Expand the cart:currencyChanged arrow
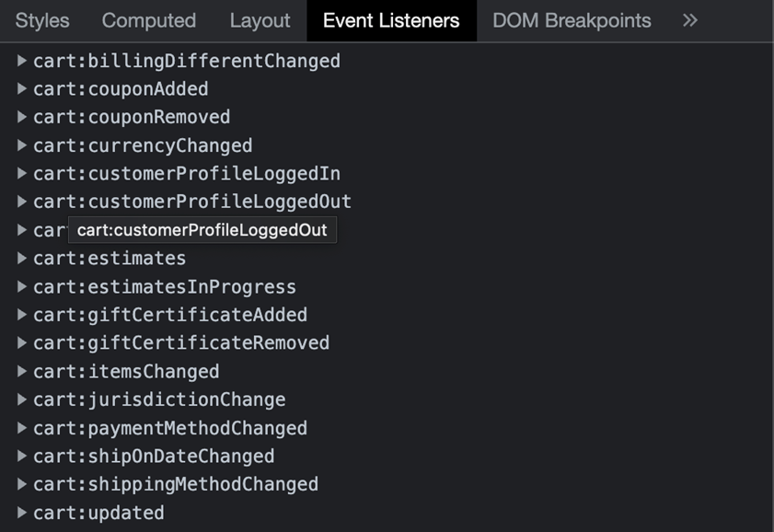The image size is (774, 532). pos(22,145)
